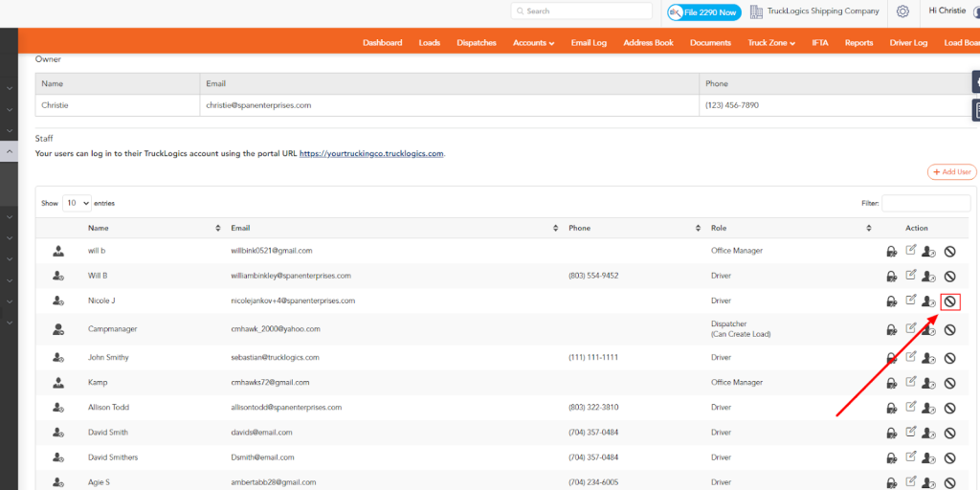Deactivate David Smithers with block icon
The width and height of the screenshot is (980, 490).
(949, 457)
